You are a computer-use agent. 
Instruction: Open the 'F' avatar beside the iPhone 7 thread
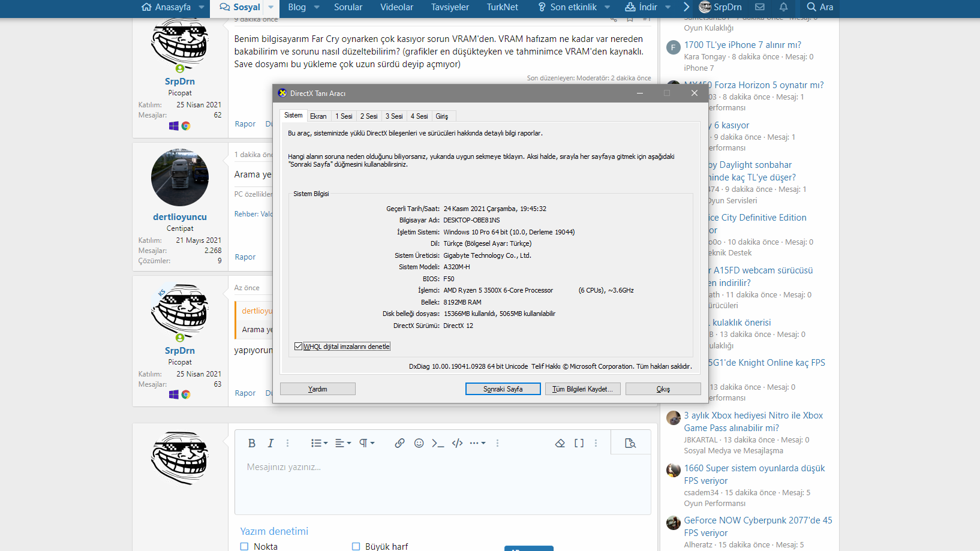click(674, 47)
